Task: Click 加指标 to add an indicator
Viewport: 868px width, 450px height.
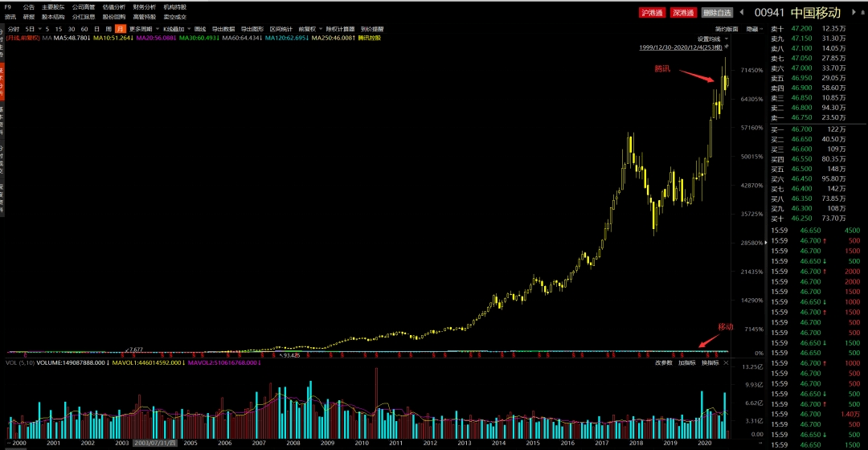Action: coord(687,363)
